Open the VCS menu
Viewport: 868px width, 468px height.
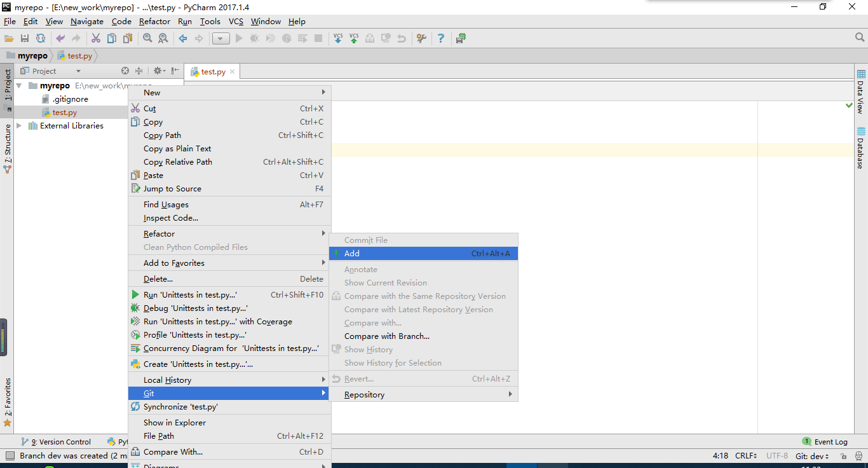[236, 21]
